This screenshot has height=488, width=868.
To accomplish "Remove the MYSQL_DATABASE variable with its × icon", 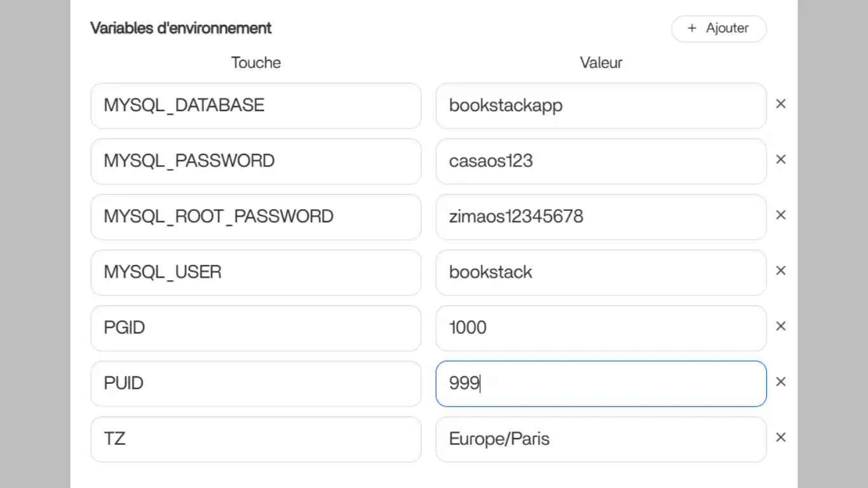I will [781, 104].
